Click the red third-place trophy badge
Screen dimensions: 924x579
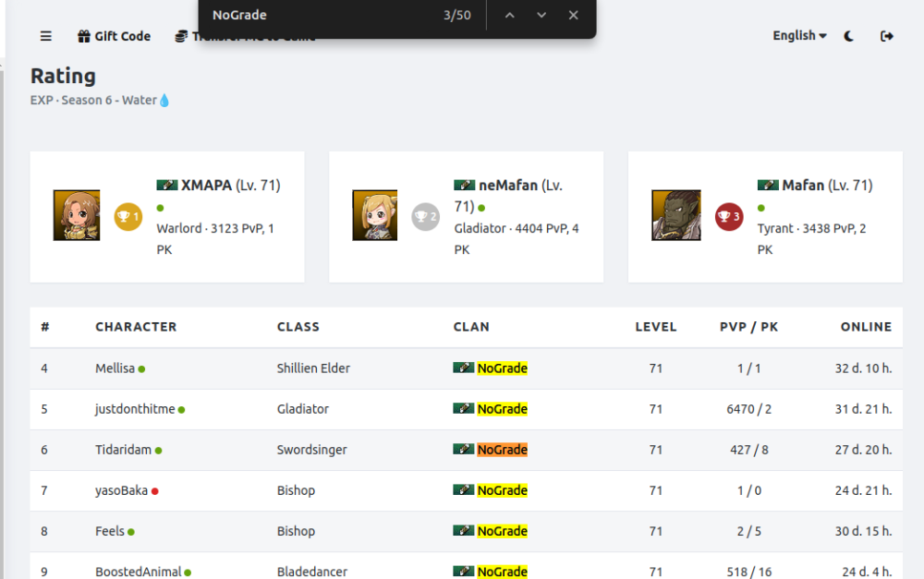pyautogui.click(x=729, y=217)
